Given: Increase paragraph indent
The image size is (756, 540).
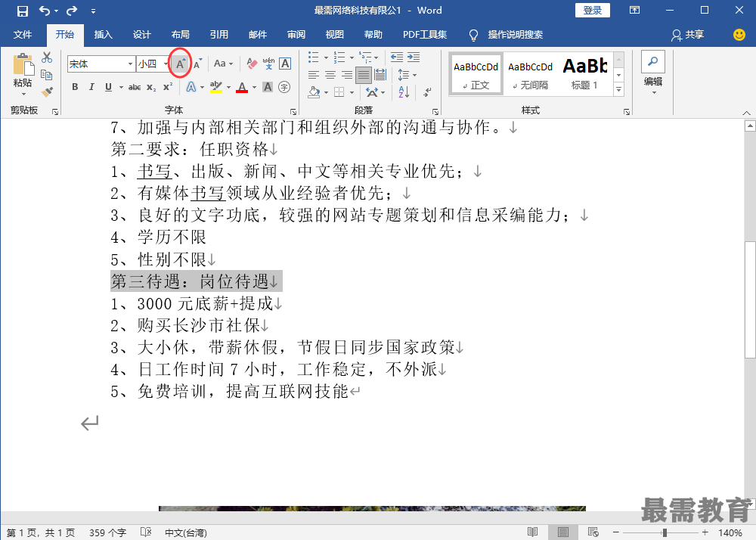Looking at the screenshot, I should pyautogui.click(x=414, y=57).
